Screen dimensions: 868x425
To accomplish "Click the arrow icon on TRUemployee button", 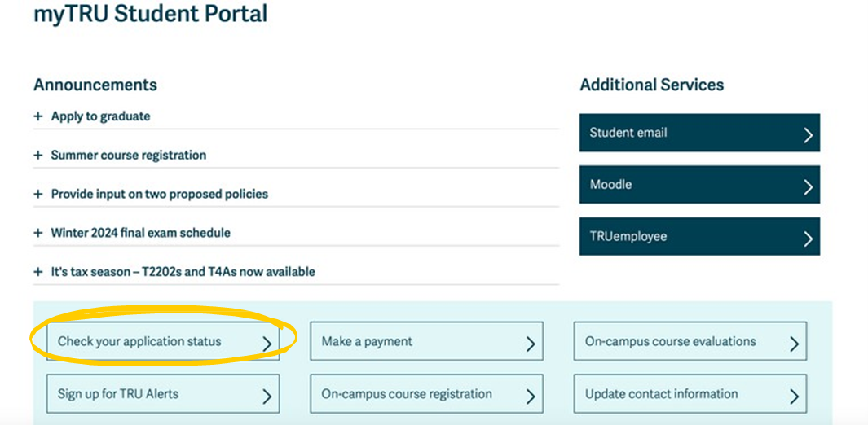I will (808, 239).
